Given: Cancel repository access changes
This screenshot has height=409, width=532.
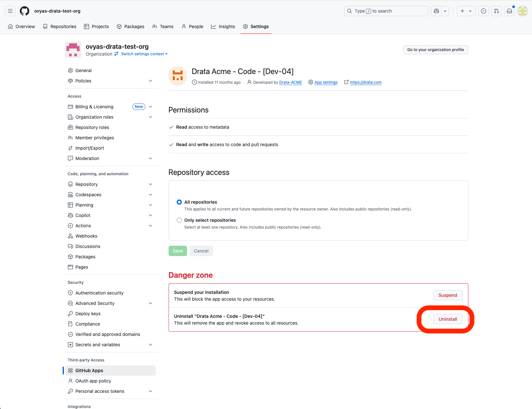Looking at the screenshot, I should 201,251.
